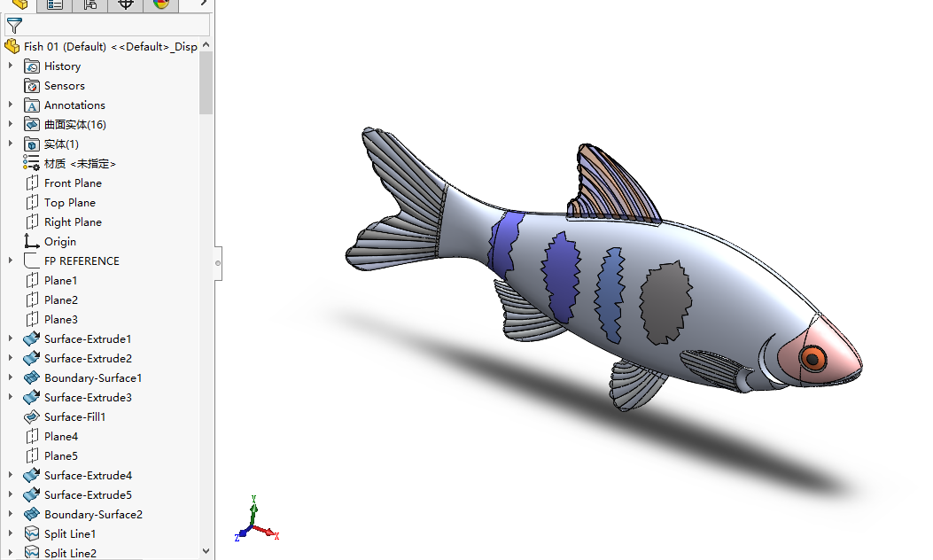
Task: Select the "Plane1" label
Action: click(60, 280)
